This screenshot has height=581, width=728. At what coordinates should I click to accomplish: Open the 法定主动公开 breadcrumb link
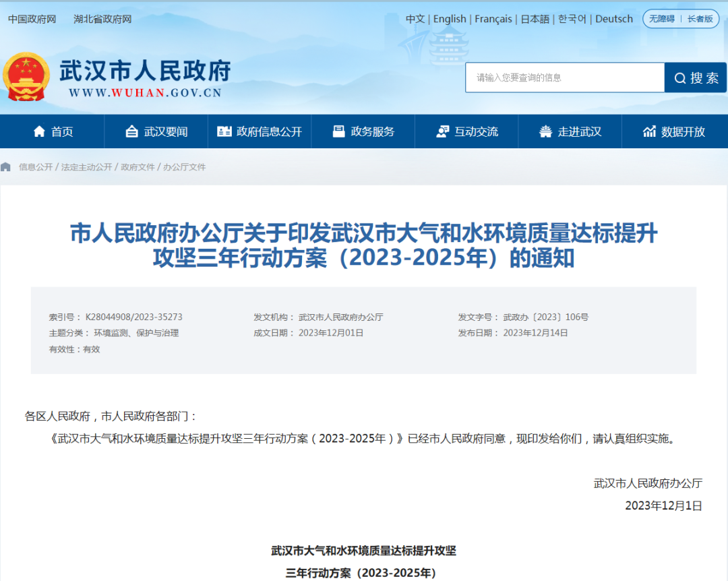86,166
